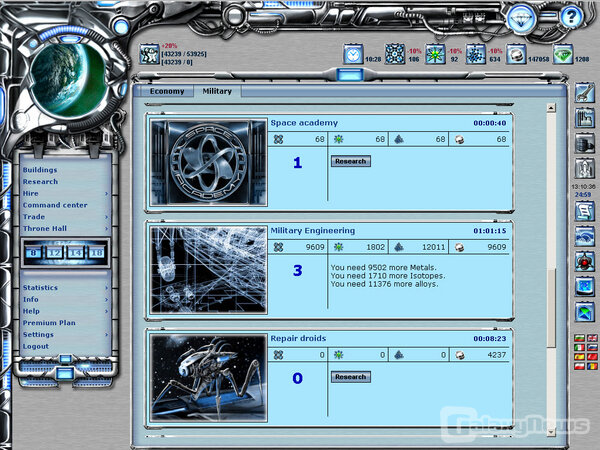The width and height of the screenshot is (600, 450).
Task: Select planet button 8
Action: coord(33,253)
